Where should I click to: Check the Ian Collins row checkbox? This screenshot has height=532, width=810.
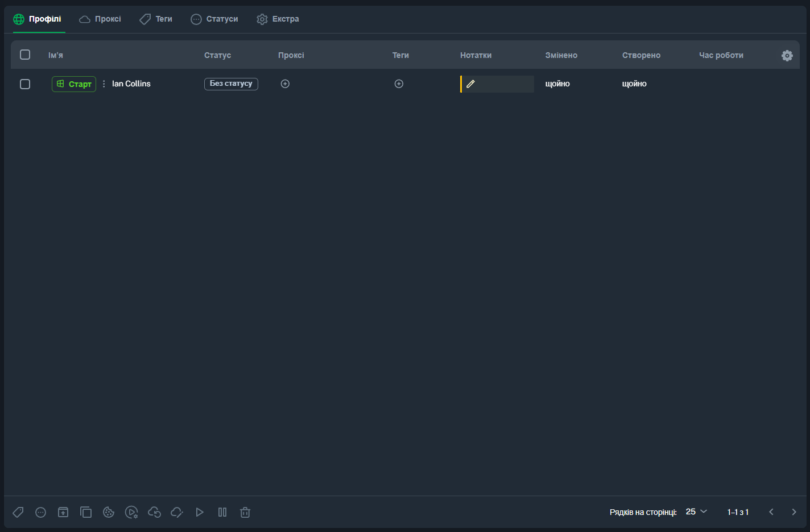25,84
